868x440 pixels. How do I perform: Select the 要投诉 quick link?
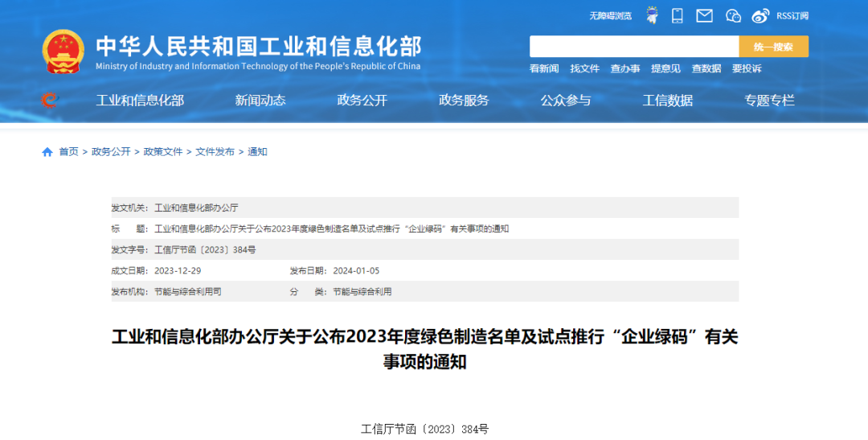[x=747, y=68]
